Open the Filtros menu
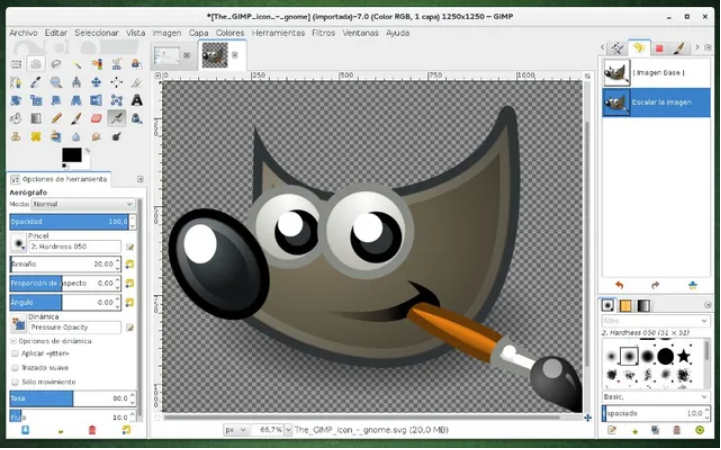This screenshot has width=721, height=450. 323,32
